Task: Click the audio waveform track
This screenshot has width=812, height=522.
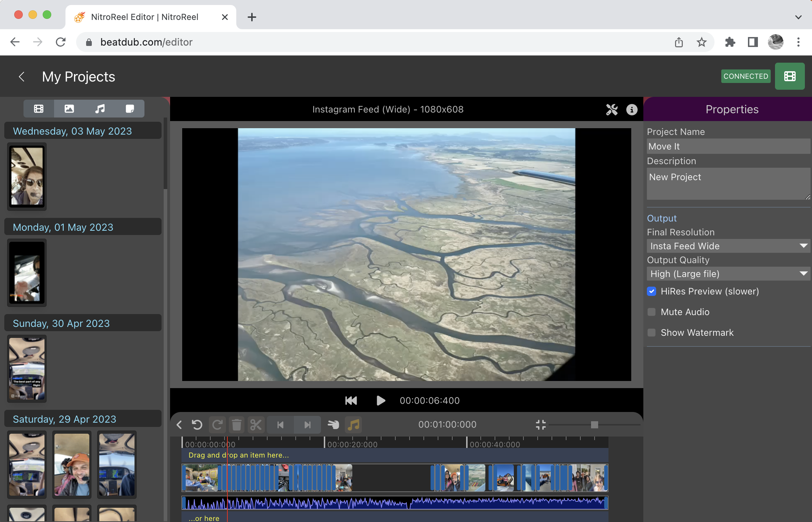Action: pyautogui.click(x=395, y=503)
